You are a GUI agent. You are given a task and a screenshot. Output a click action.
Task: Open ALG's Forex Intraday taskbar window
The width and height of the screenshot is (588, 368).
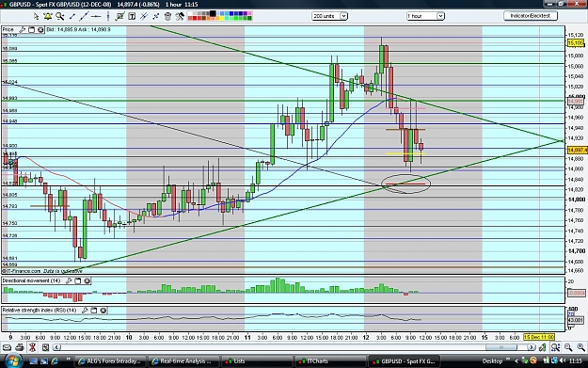click(x=109, y=361)
